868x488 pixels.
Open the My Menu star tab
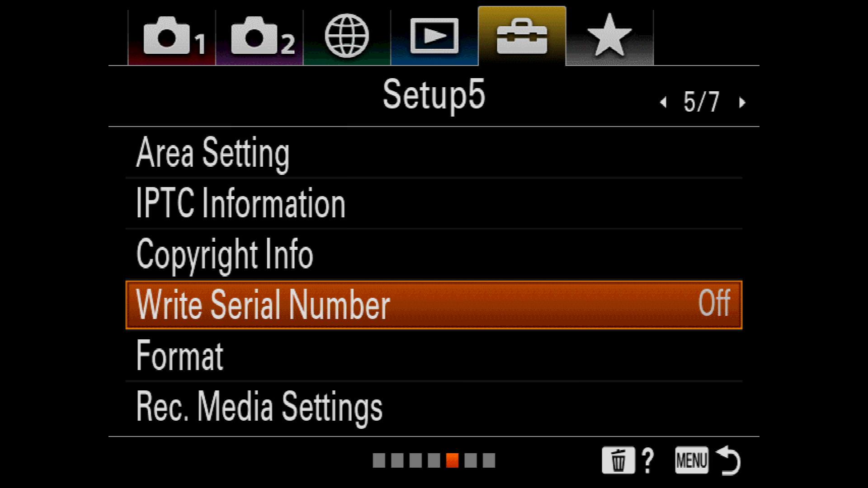tap(609, 37)
